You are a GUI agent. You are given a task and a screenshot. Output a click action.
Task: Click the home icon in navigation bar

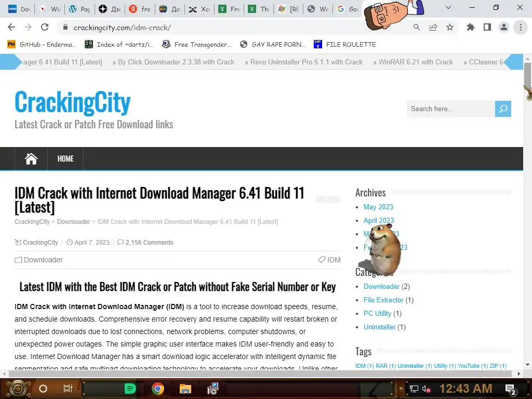[31, 159]
